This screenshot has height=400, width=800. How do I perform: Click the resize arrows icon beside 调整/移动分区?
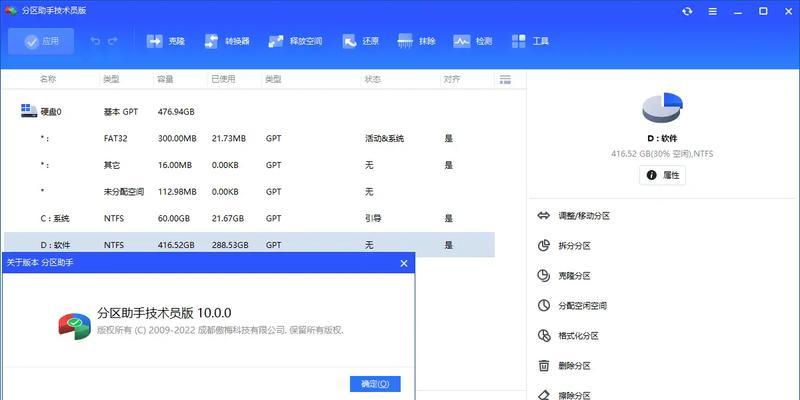tap(544, 216)
